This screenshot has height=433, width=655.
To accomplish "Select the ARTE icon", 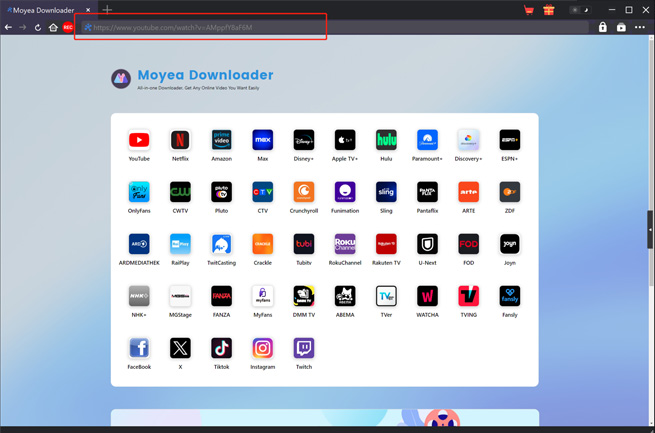I will [x=468, y=192].
